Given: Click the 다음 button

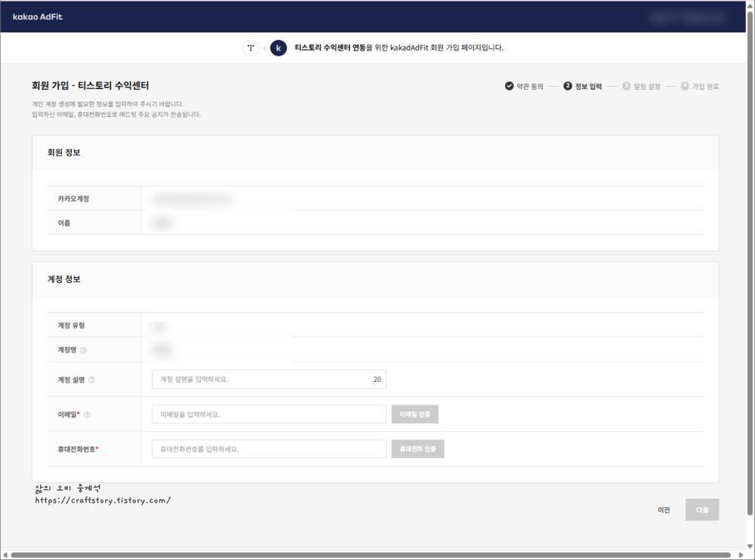Looking at the screenshot, I should click(x=702, y=510).
